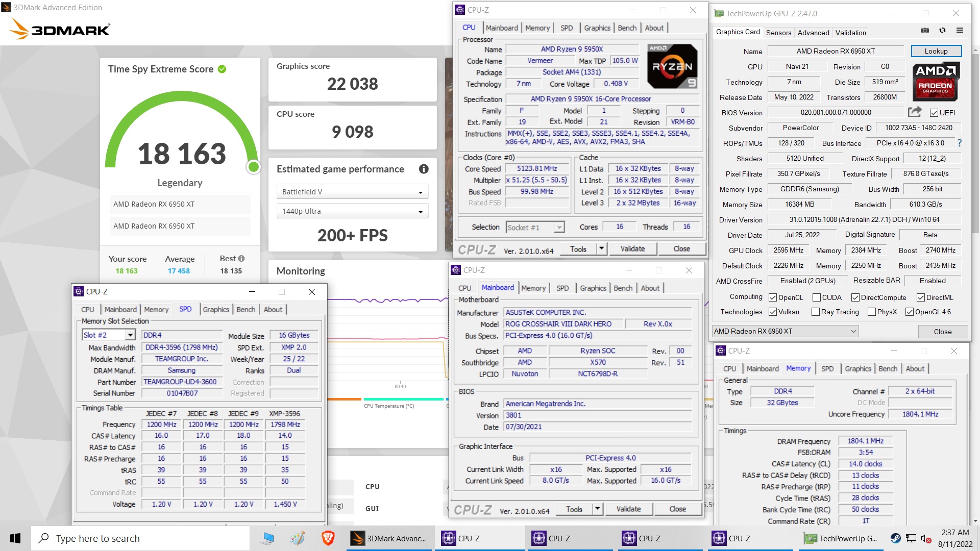Toggle the UEFI checkbox
This screenshot has height=551, width=980.
click(x=934, y=113)
